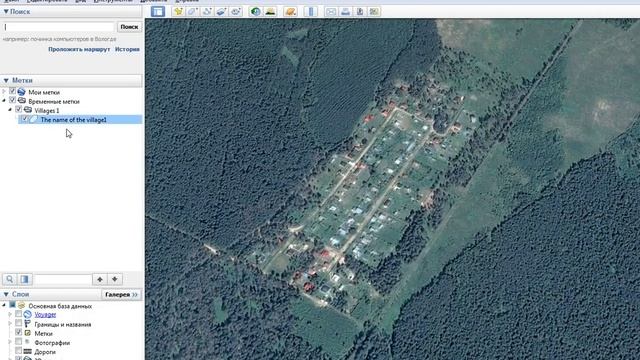640x360 pixels.
Task: Open the Ruler measurement tool
Action: (x=311, y=11)
